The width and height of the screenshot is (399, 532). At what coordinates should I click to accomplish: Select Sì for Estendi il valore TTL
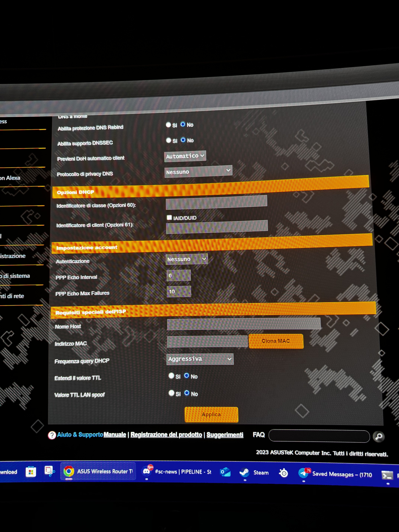pyautogui.click(x=171, y=376)
